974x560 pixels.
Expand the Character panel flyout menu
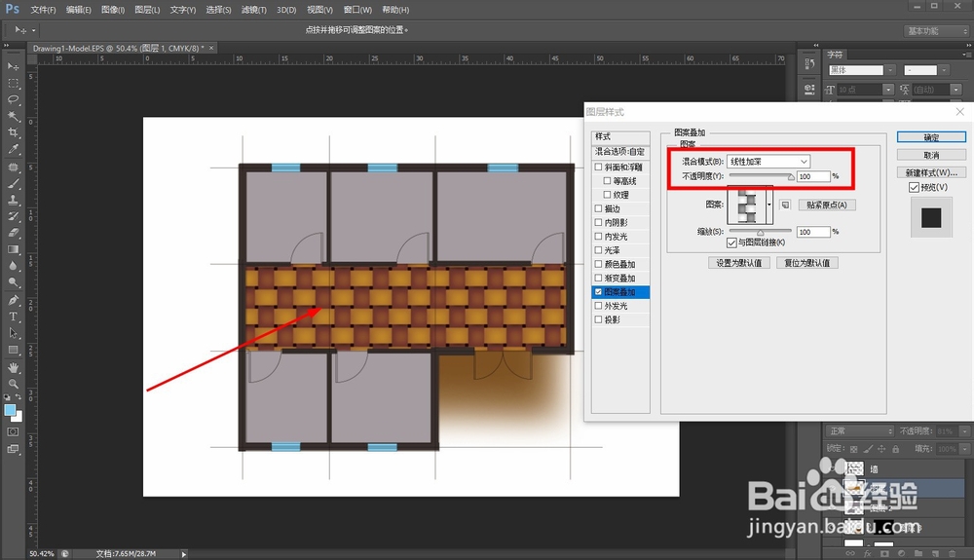pyautogui.click(x=964, y=55)
